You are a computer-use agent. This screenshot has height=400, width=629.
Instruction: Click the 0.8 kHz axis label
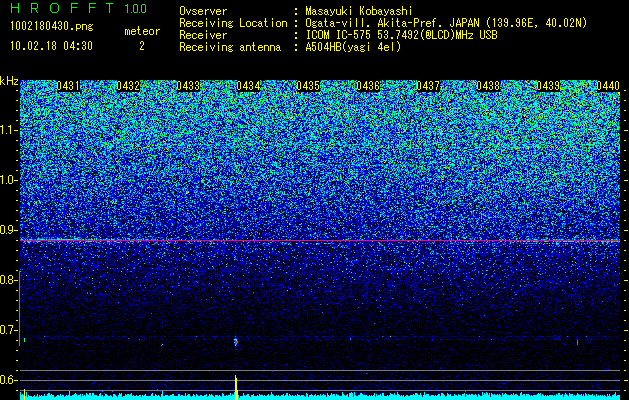tap(7, 280)
